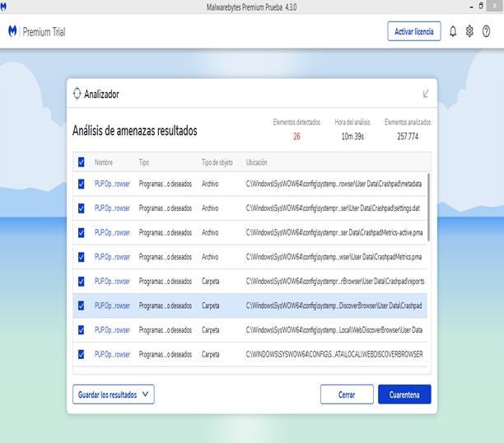Uncheck the User Data\CrashpadMetrics.pma row checkbox

82,257
